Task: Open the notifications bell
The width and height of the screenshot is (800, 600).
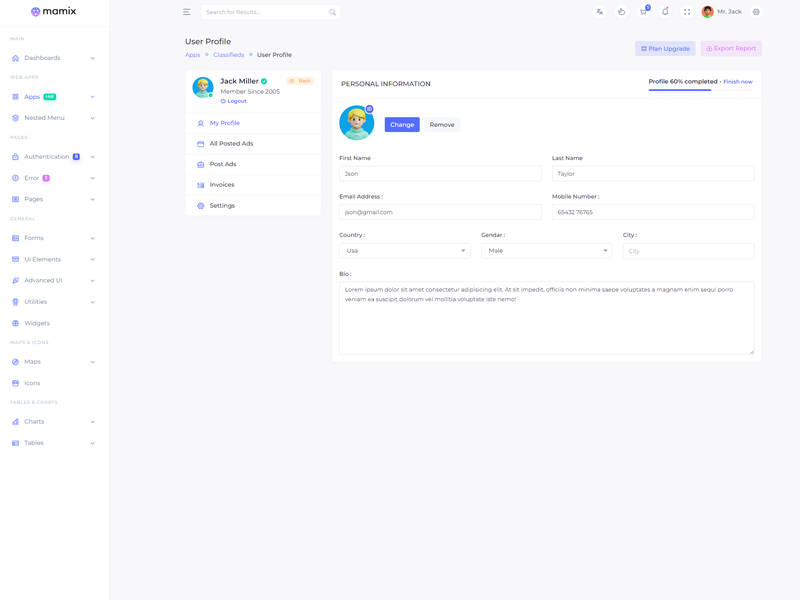Action: click(665, 12)
